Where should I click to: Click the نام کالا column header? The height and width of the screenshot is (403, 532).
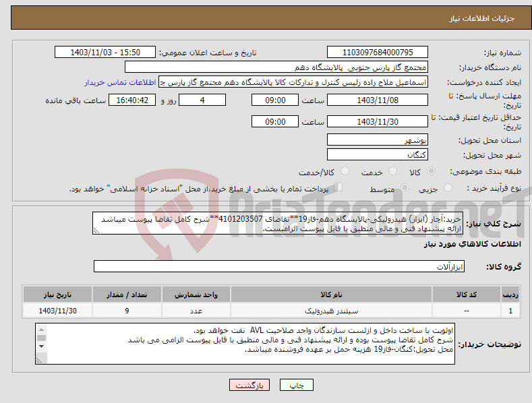[x=331, y=294]
